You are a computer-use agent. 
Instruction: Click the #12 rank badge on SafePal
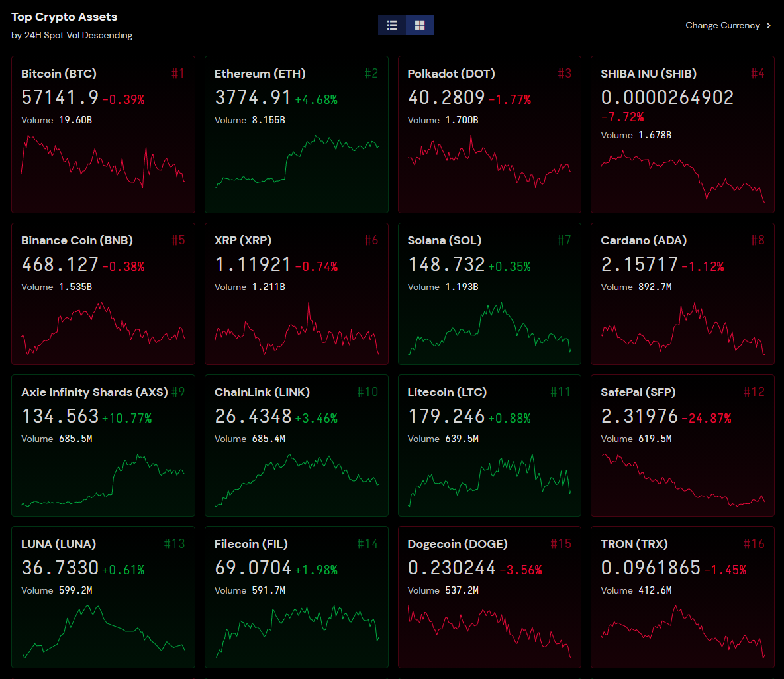(754, 392)
